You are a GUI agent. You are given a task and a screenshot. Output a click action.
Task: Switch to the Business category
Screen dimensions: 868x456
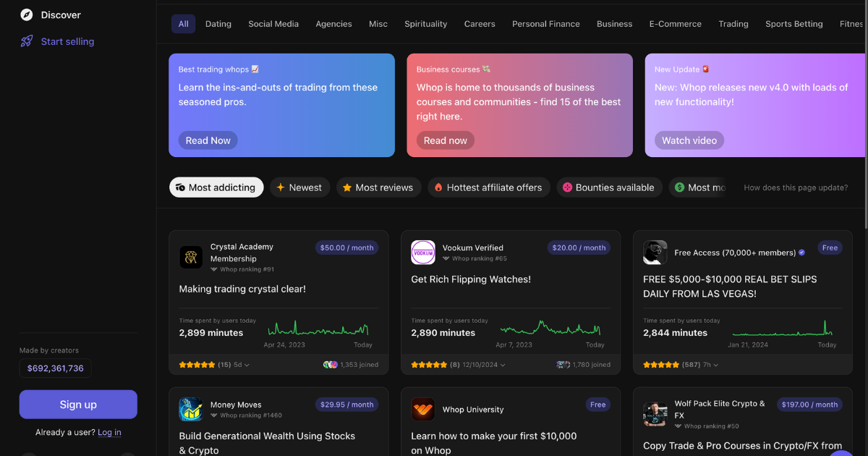pos(615,24)
